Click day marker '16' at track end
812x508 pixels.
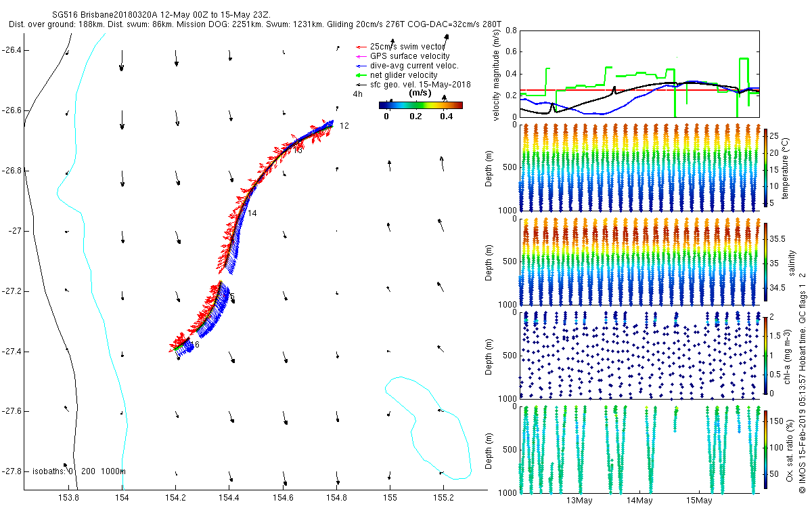pyautogui.click(x=196, y=345)
